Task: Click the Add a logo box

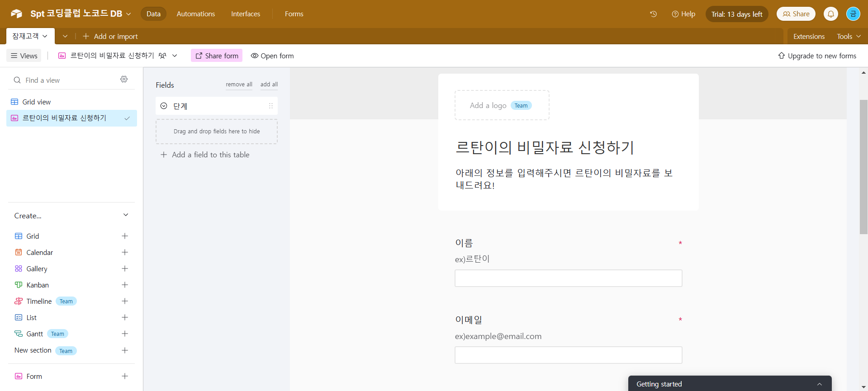Action: pyautogui.click(x=502, y=105)
